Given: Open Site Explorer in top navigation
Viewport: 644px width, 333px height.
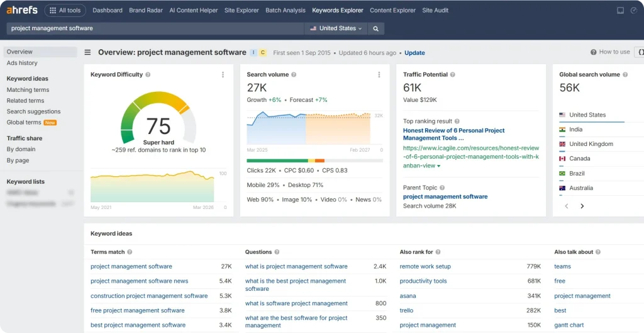Looking at the screenshot, I should pos(241,10).
